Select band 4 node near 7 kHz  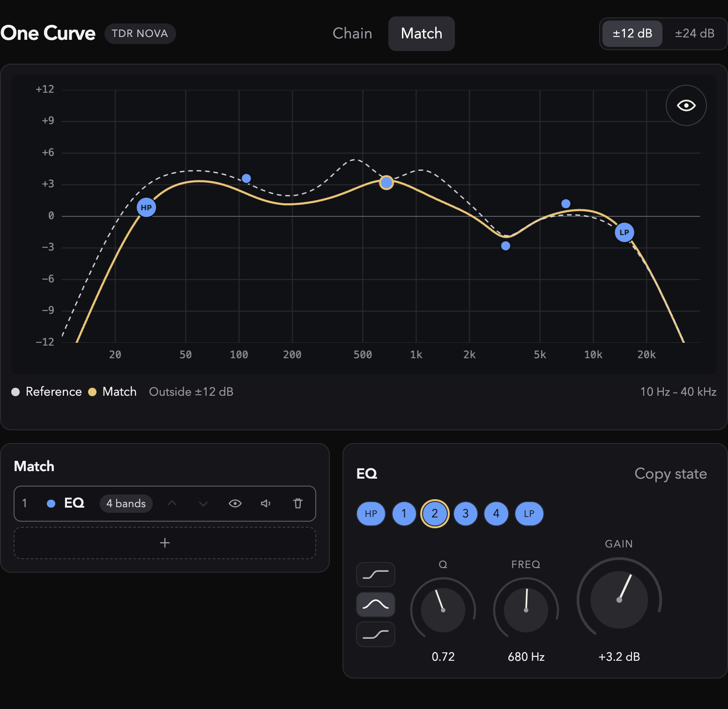click(566, 204)
